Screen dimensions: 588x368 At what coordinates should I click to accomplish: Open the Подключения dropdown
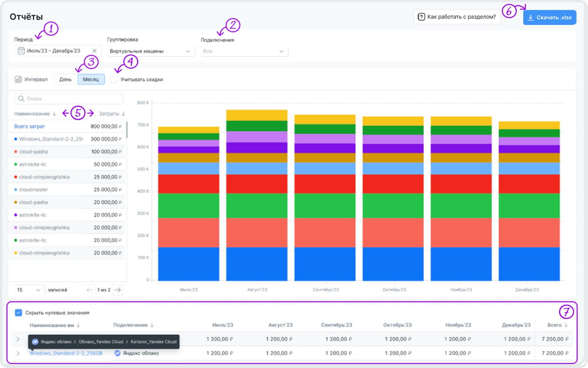coord(244,51)
